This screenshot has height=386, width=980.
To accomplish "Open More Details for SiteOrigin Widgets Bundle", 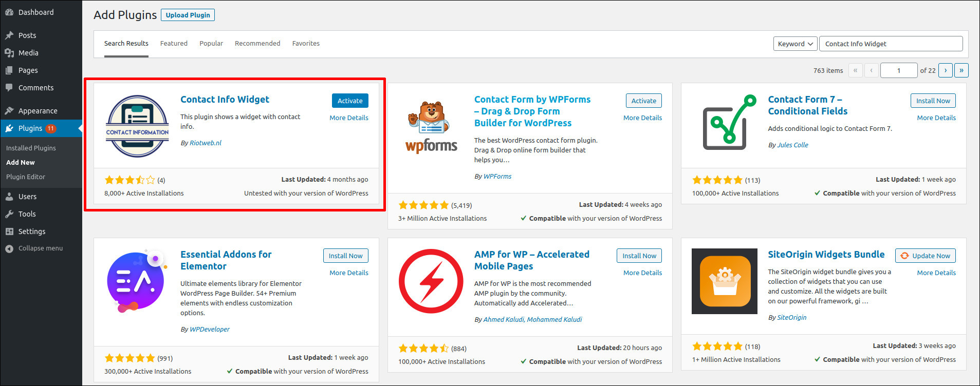I will [936, 273].
